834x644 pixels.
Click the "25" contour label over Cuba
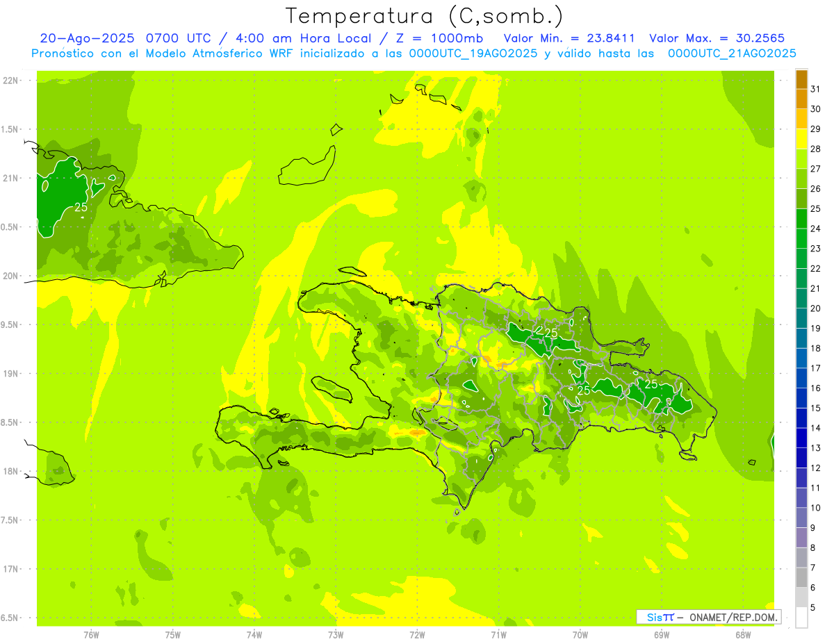pos(81,207)
